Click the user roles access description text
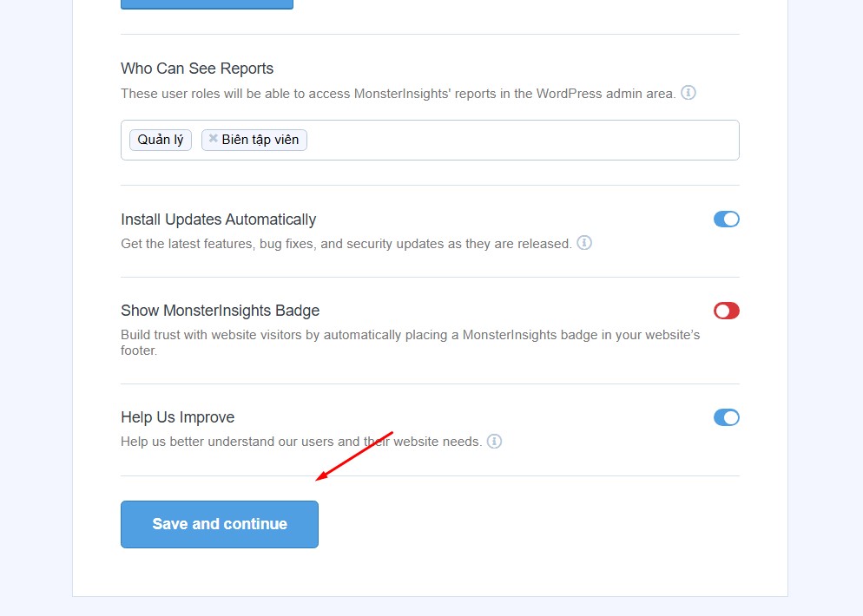This screenshot has width=863, height=616. (398, 94)
